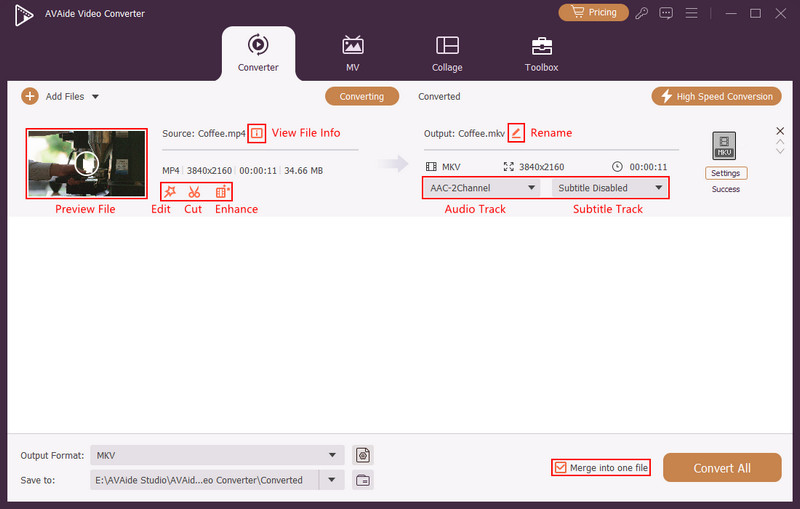This screenshot has width=800, height=509.
Task: Open the View File Info icon for Coffee.mp4
Action: (x=257, y=134)
